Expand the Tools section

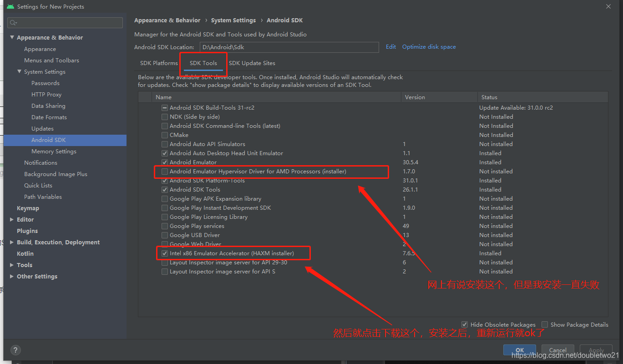click(12, 265)
